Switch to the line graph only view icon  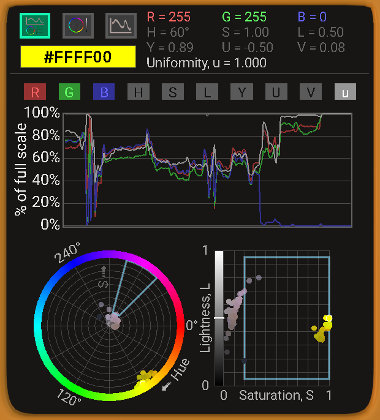[x=121, y=26]
